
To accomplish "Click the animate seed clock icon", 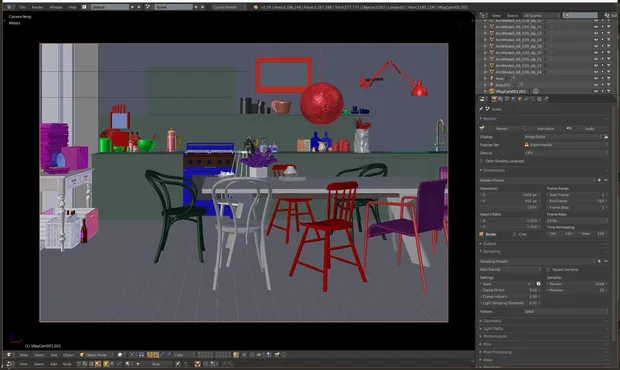I will [x=538, y=284].
